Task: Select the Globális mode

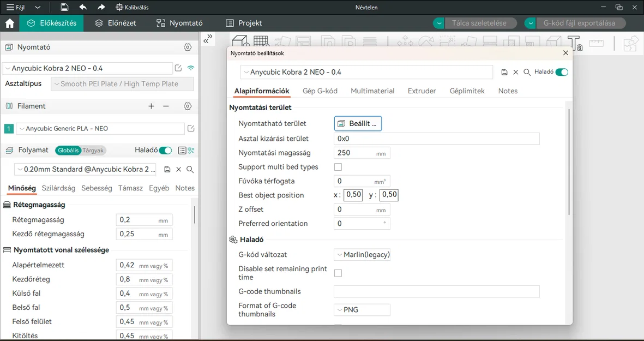Action: [x=68, y=151]
